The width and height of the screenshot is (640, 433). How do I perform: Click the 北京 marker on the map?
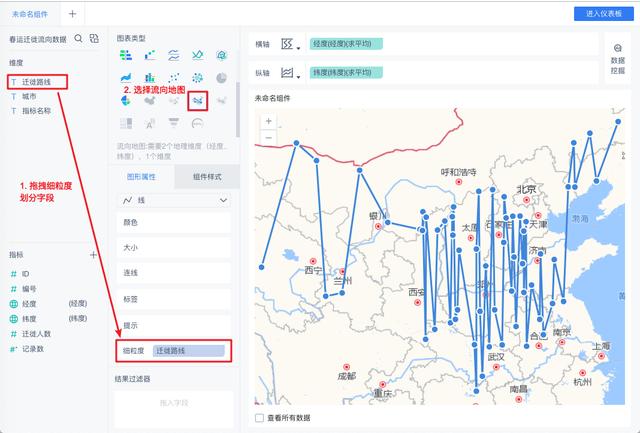coord(527,200)
